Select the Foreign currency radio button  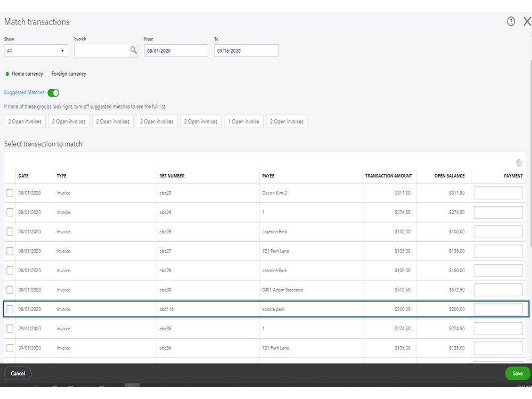[x=47, y=74]
